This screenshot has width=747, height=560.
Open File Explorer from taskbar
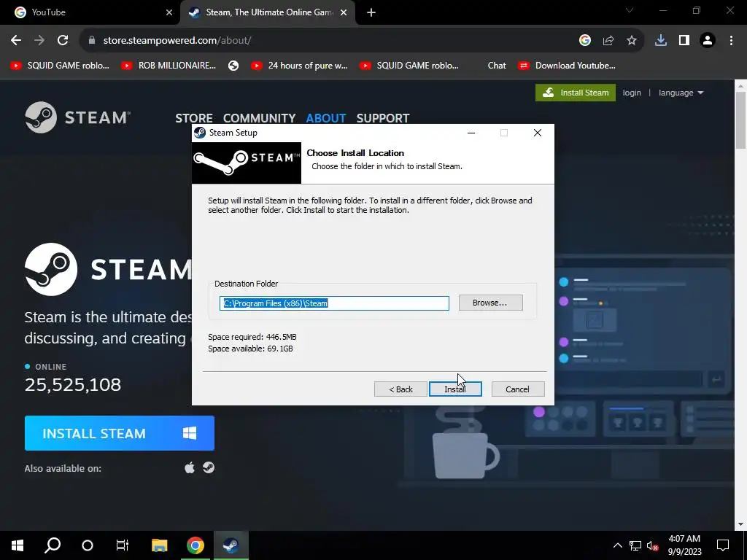pyautogui.click(x=160, y=545)
